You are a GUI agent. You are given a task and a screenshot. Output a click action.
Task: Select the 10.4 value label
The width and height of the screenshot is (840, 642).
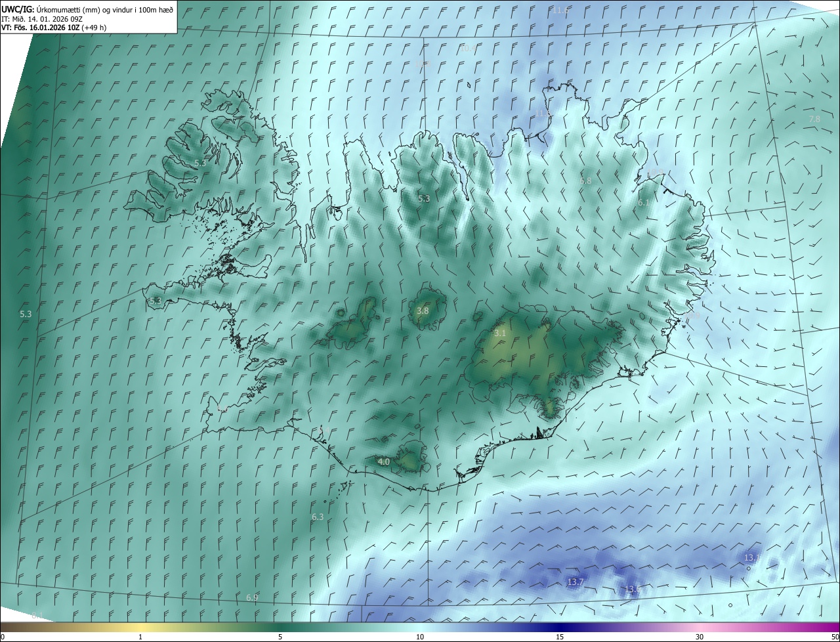tap(468, 48)
